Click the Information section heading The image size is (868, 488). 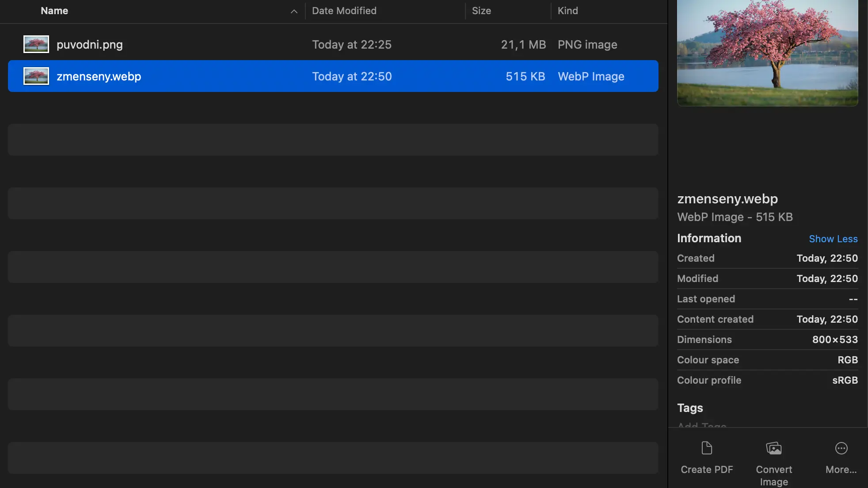click(709, 238)
